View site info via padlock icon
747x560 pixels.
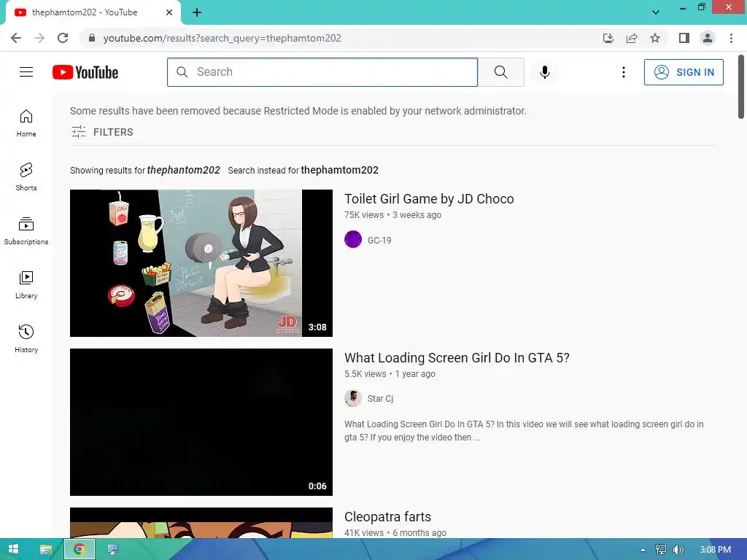[x=92, y=38]
